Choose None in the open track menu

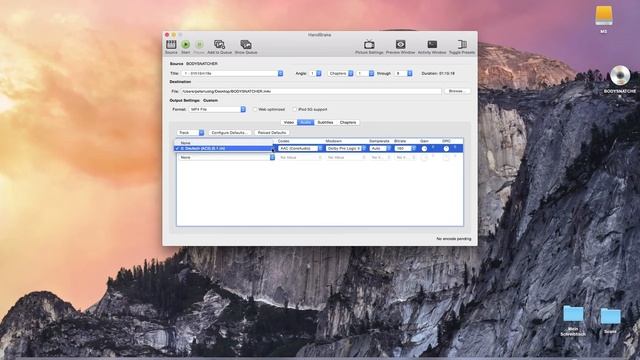pos(224,143)
